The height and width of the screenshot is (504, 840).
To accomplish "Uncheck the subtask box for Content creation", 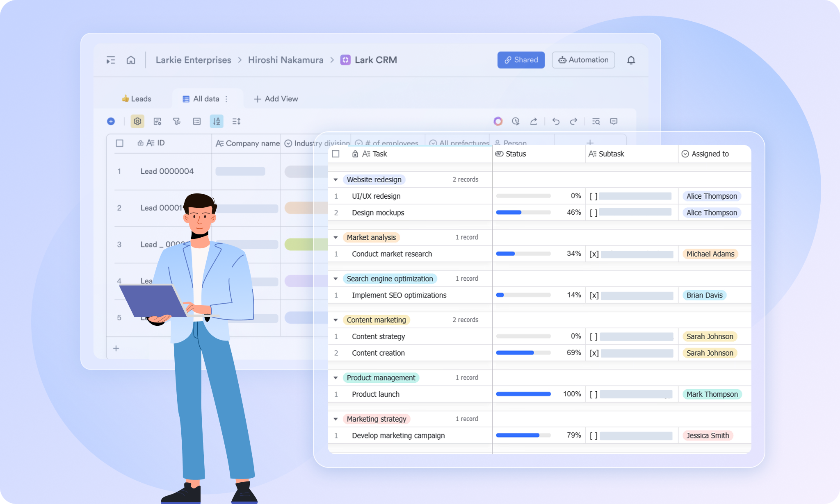I will [594, 353].
